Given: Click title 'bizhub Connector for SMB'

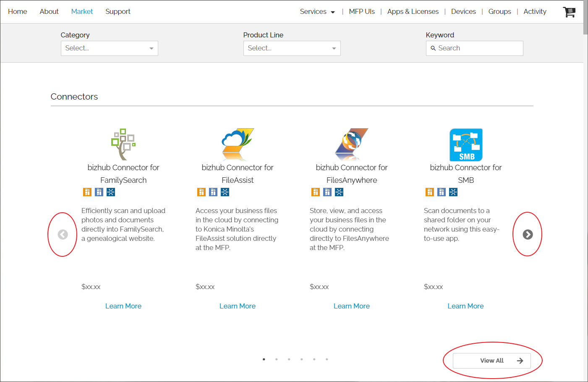Looking at the screenshot, I should (466, 174).
